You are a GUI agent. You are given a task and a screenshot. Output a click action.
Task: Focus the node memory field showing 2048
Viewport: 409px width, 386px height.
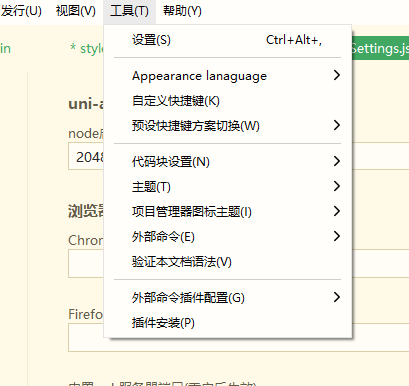(86, 157)
